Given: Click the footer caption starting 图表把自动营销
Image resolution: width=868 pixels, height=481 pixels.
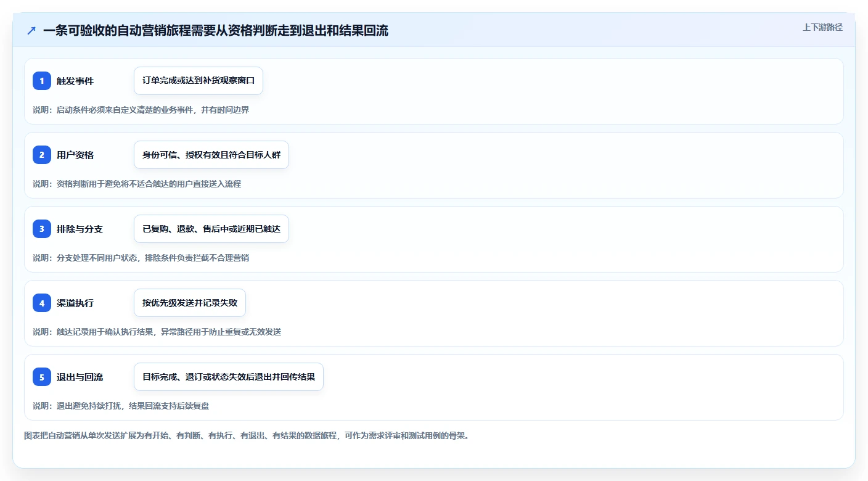Looking at the screenshot, I should pos(247,435).
